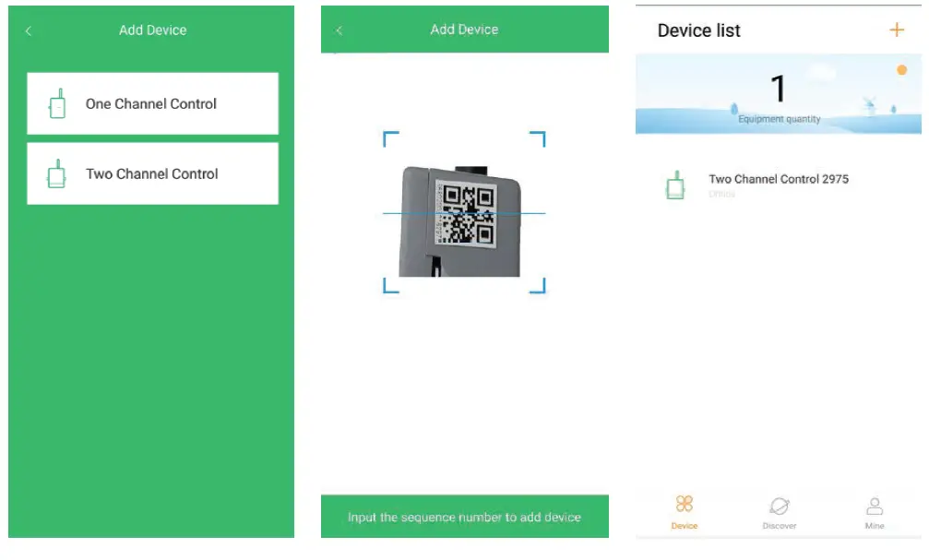929x560 pixels.
Task: Open Discover using the planet icon
Action: (x=780, y=506)
